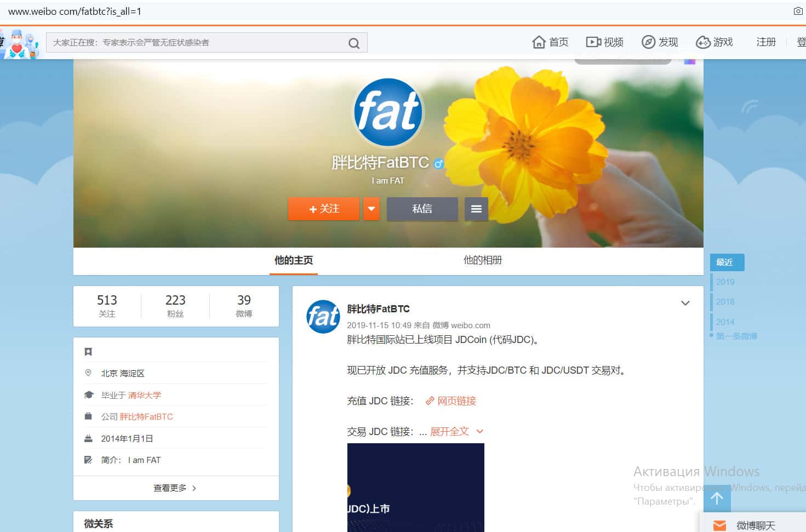Open the hamburger more-actions menu button
Image resolution: width=806 pixels, height=532 pixels.
(476, 209)
